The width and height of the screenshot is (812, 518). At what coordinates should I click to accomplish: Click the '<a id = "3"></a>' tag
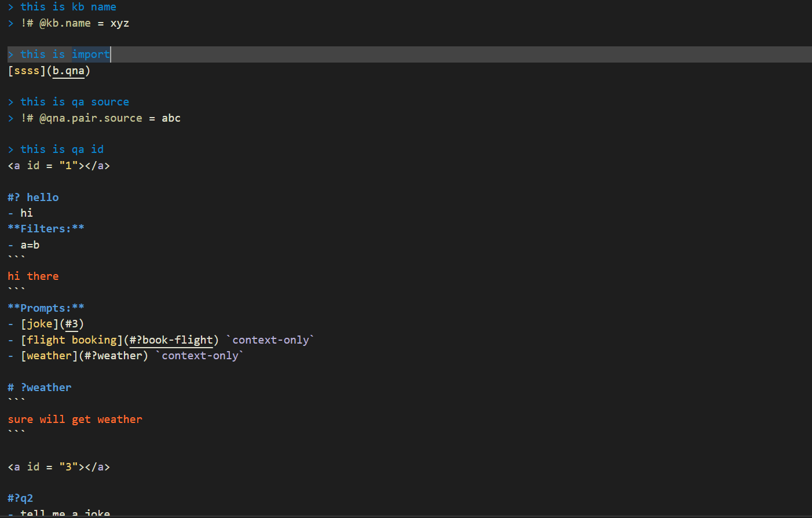point(58,467)
